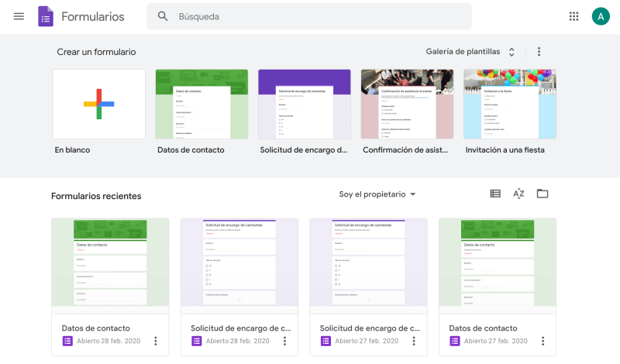Open the file picker folder icon
This screenshot has height=364, width=620.
[x=542, y=194]
